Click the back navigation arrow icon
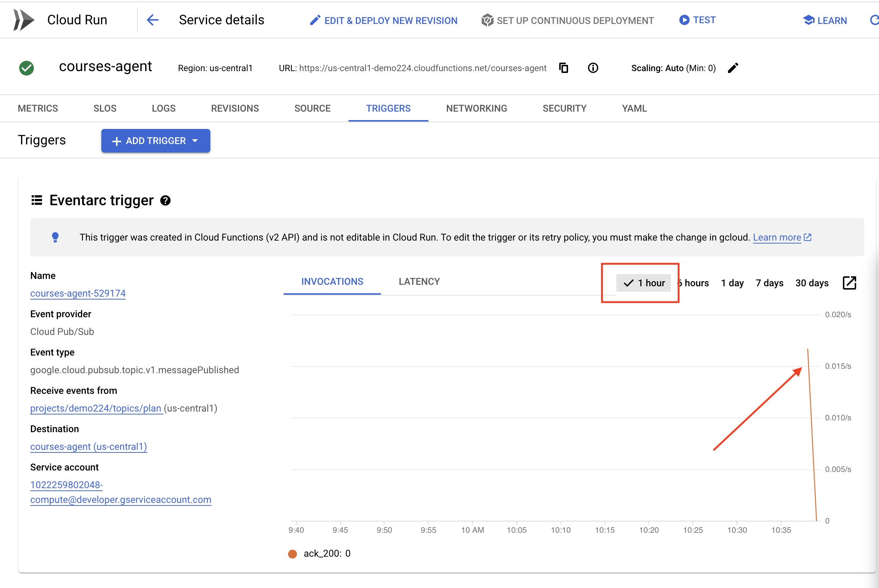This screenshot has height=588, width=879. click(153, 20)
